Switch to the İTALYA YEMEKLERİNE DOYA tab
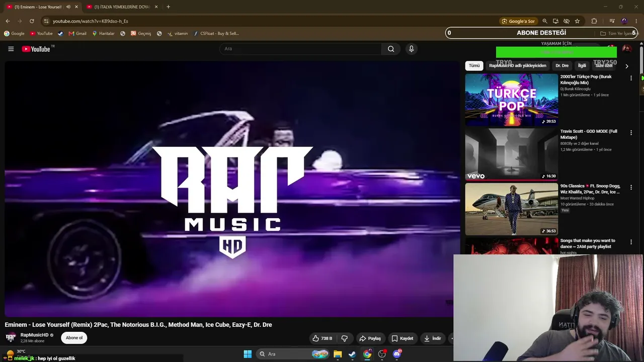The width and height of the screenshot is (644, 362). pos(122,7)
